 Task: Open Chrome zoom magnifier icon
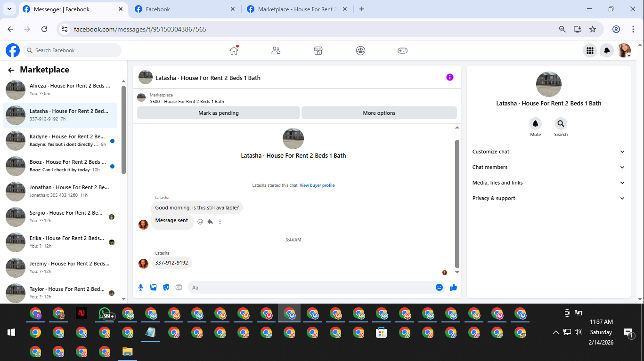point(562,29)
